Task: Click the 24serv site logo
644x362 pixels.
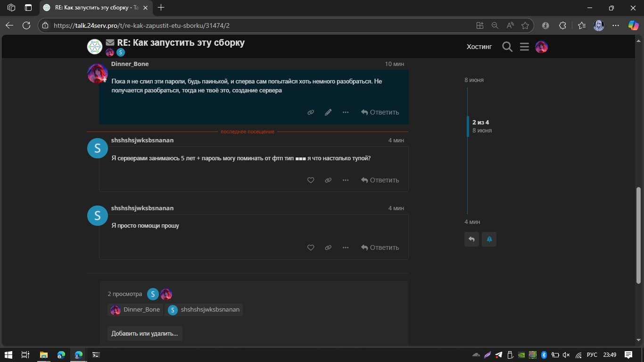Action: click(95, 47)
